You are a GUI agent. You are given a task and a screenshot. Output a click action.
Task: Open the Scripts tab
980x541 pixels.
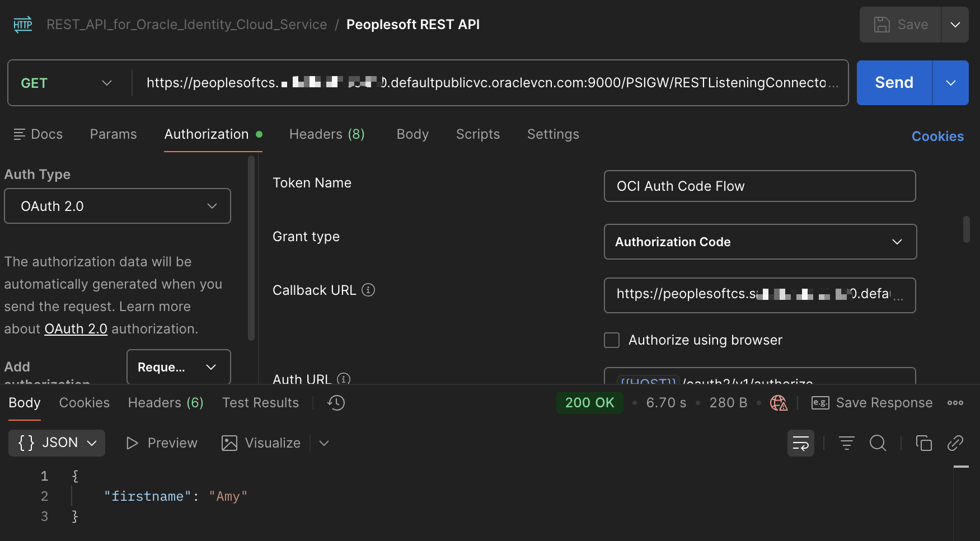[x=478, y=134]
